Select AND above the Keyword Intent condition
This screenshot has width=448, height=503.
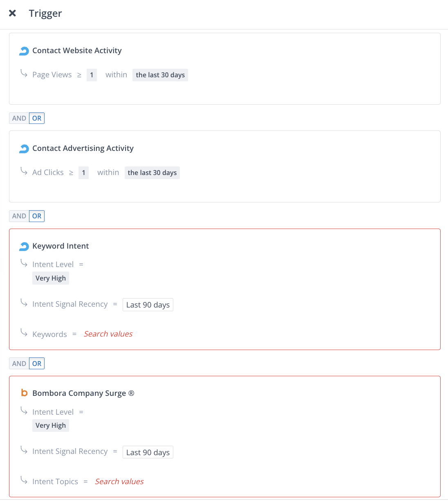coord(19,216)
